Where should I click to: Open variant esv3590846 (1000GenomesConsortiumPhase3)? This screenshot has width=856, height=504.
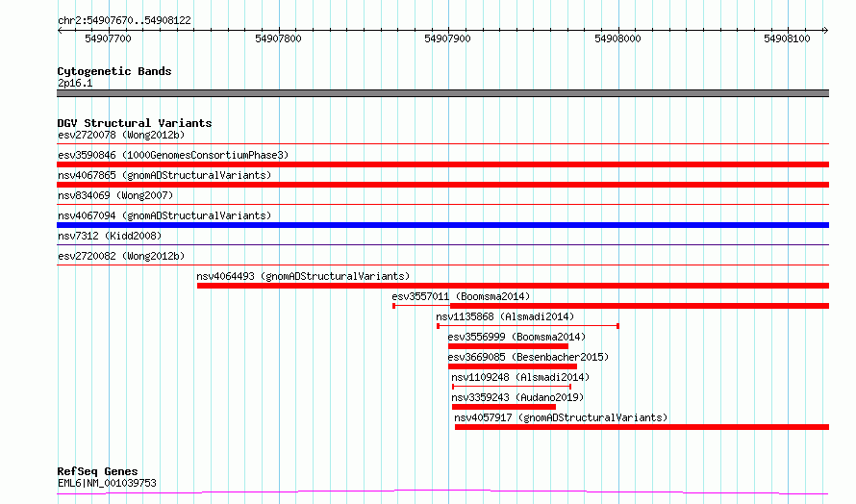pos(173,155)
